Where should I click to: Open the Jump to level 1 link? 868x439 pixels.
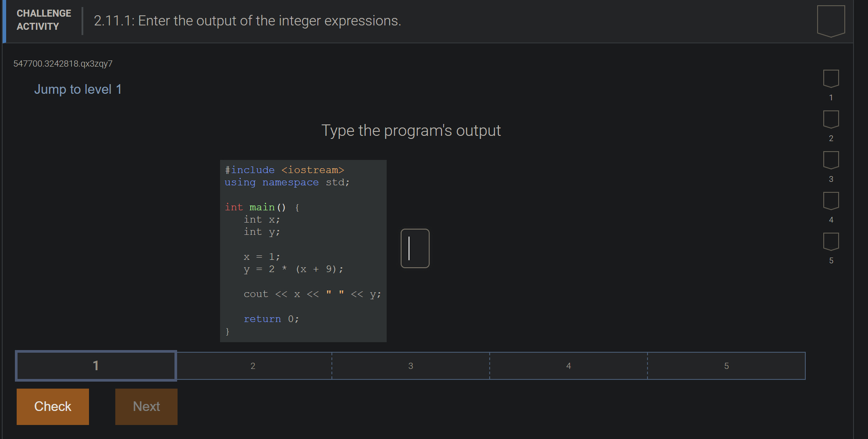(78, 89)
